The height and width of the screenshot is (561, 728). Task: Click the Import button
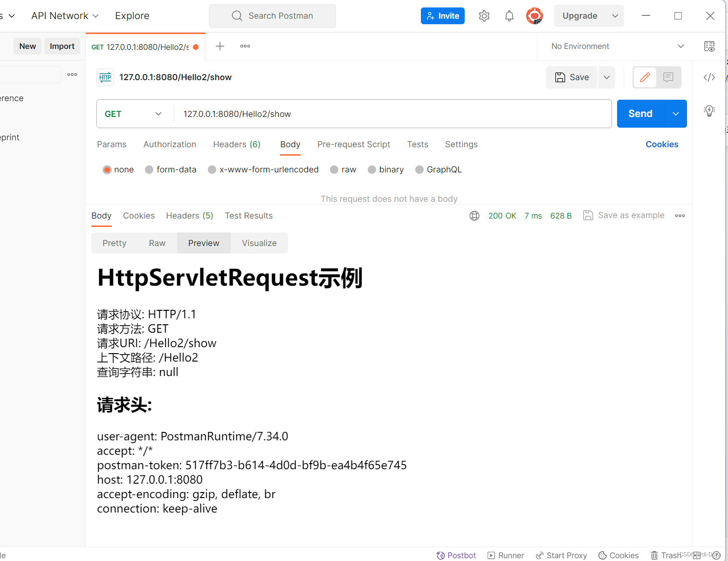(62, 46)
